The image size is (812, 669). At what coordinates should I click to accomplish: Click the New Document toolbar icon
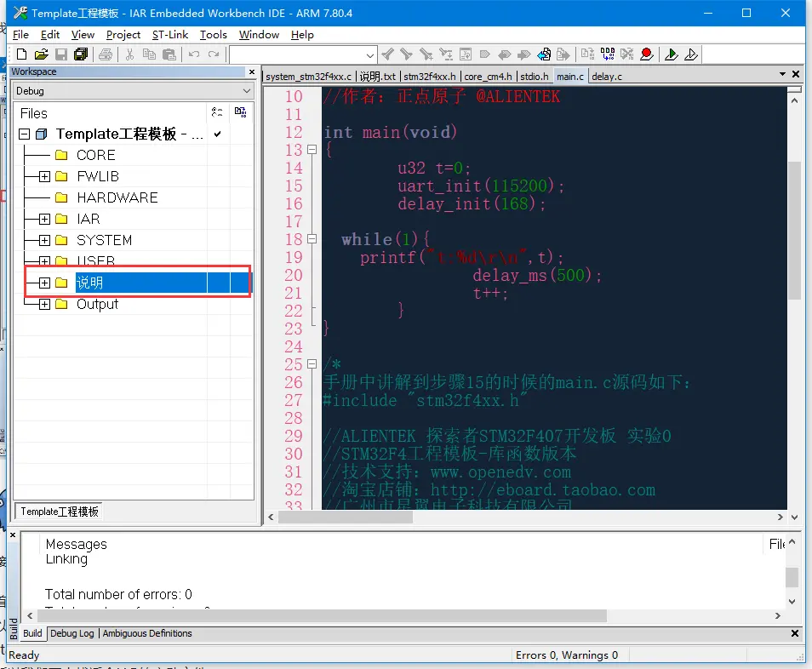(x=22, y=54)
